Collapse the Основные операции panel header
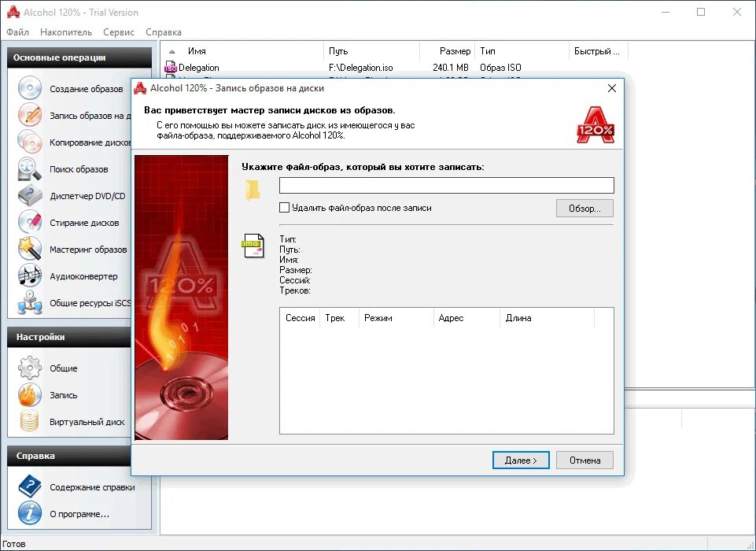The width and height of the screenshot is (756, 551). [x=79, y=57]
